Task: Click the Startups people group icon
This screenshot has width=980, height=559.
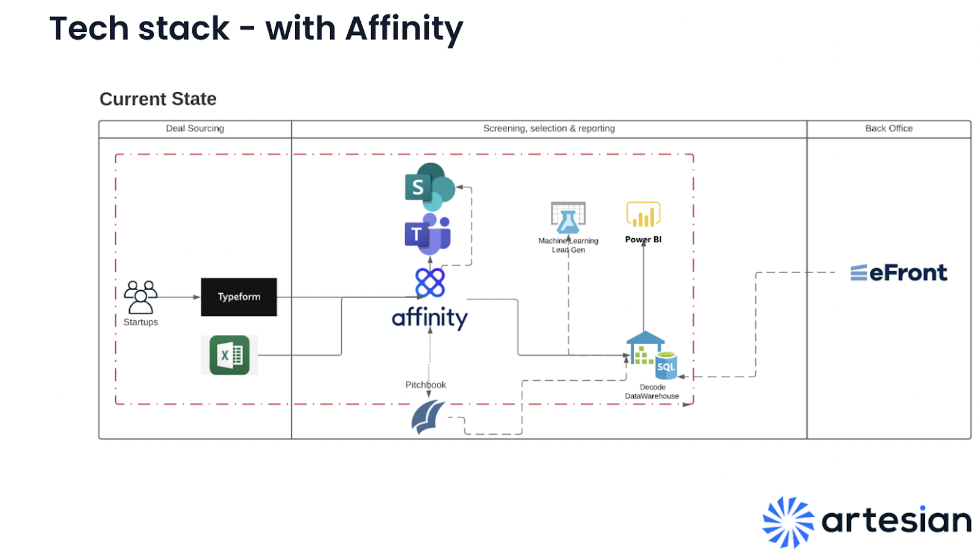Action: (141, 297)
